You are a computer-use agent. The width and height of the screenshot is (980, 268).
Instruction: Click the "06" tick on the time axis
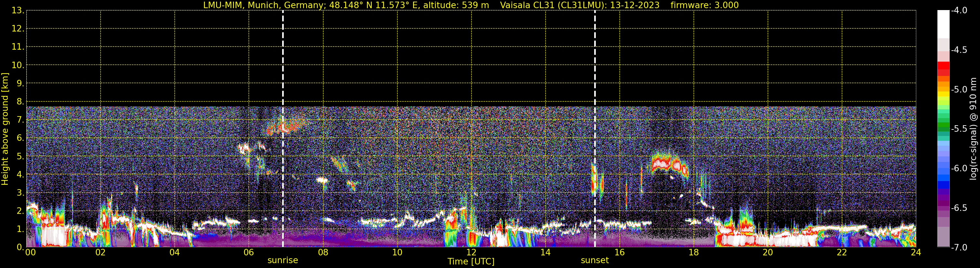[249, 252]
